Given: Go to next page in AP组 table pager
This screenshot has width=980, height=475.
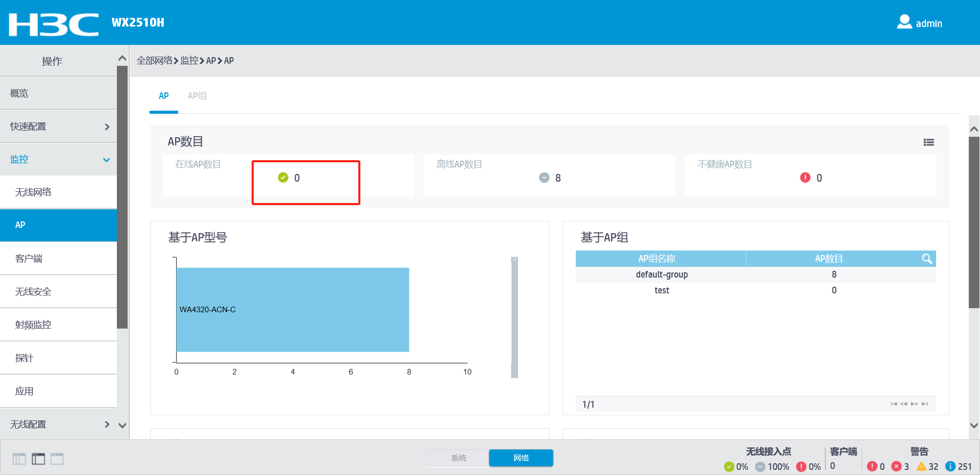Looking at the screenshot, I should 914,404.
